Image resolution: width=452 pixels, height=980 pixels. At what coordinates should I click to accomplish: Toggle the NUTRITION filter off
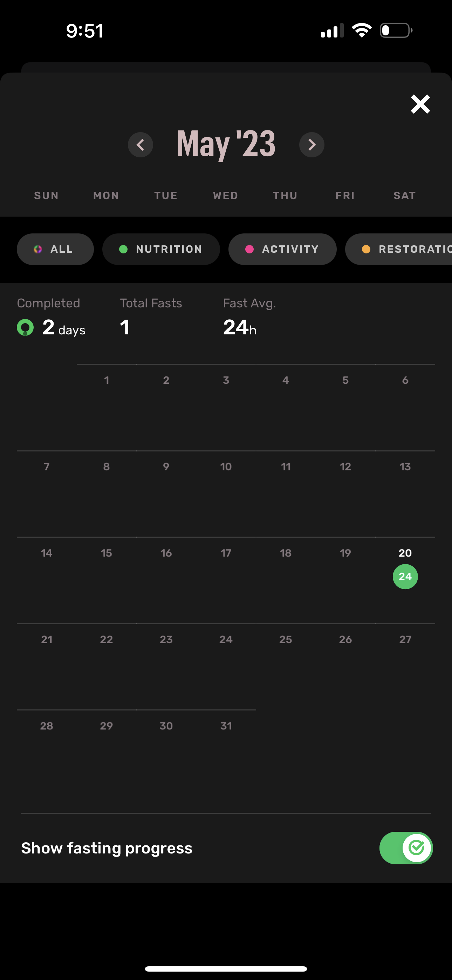point(161,249)
